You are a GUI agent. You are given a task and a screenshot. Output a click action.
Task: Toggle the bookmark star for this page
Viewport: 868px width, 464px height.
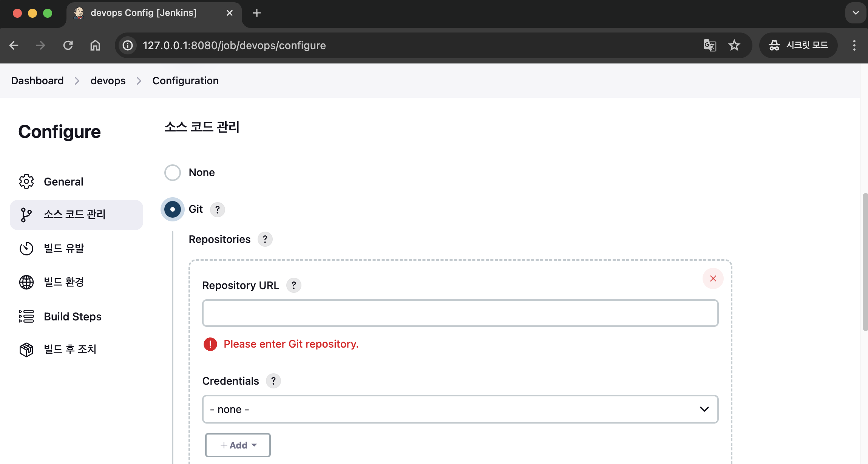coord(734,45)
